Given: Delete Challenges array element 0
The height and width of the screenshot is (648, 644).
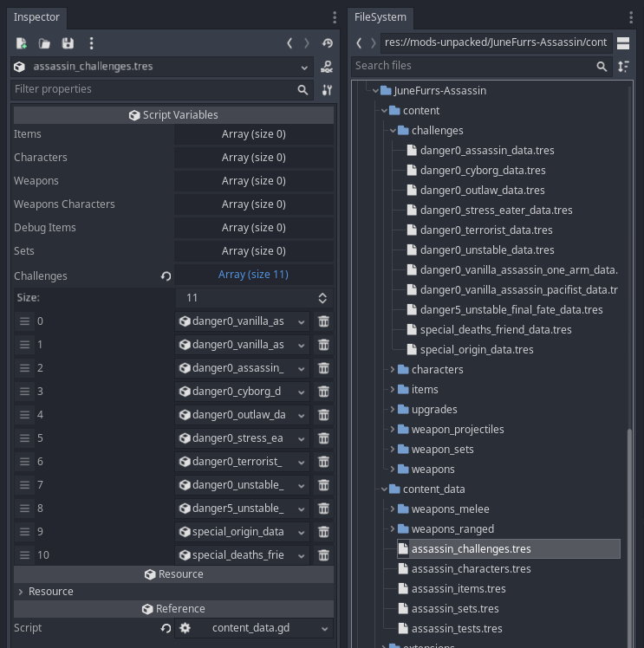Looking at the screenshot, I should 323,321.
